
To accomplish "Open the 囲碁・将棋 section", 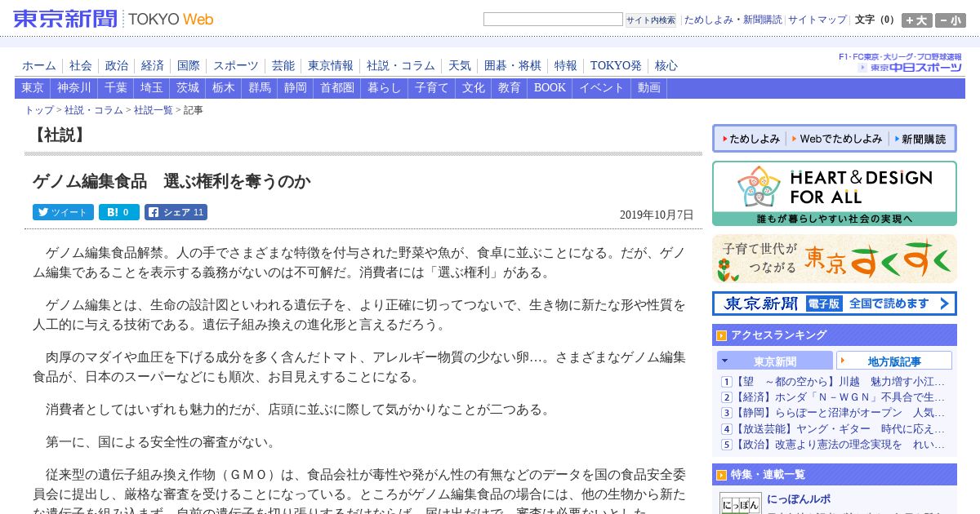I will tap(513, 66).
